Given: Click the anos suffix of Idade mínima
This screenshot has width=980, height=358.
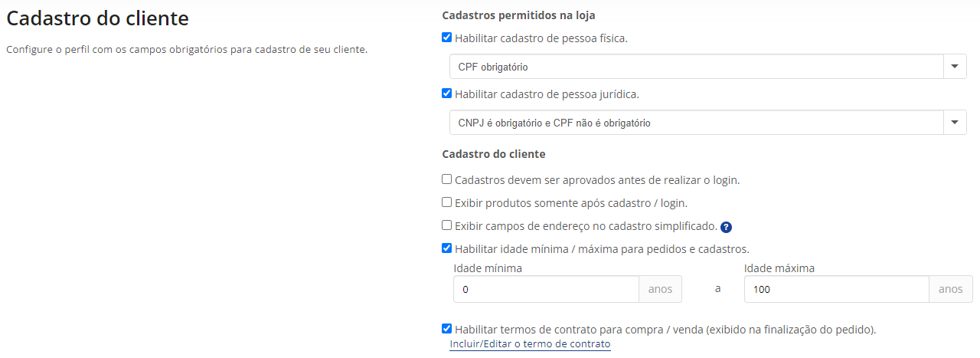Looking at the screenshot, I should click(660, 289).
